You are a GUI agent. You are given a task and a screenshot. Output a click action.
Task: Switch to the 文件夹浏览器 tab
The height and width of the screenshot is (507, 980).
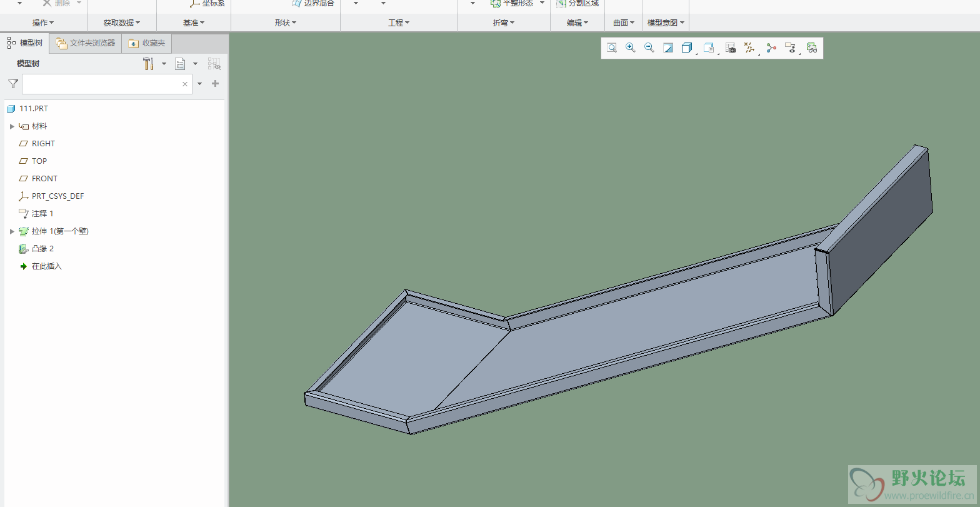[86, 43]
